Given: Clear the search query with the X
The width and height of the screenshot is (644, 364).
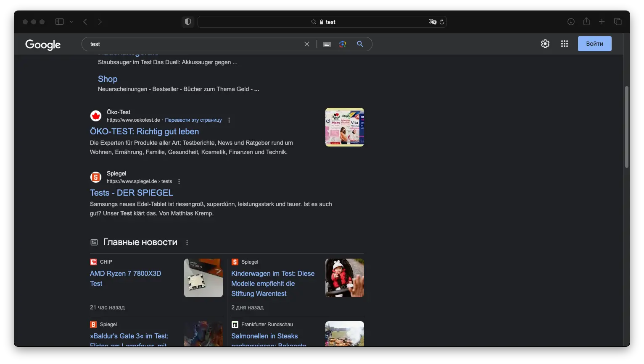Looking at the screenshot, I should [307, 44].
